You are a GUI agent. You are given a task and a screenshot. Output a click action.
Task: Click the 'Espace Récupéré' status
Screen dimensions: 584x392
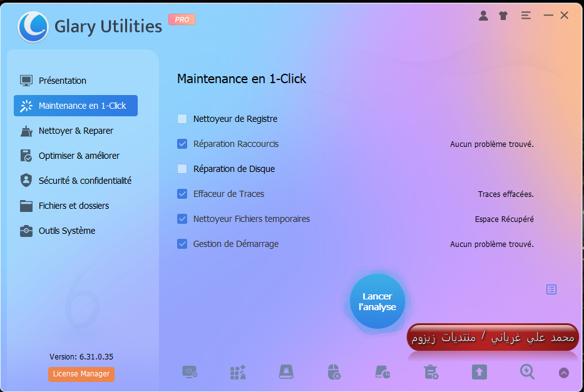(x=505, y=219)
